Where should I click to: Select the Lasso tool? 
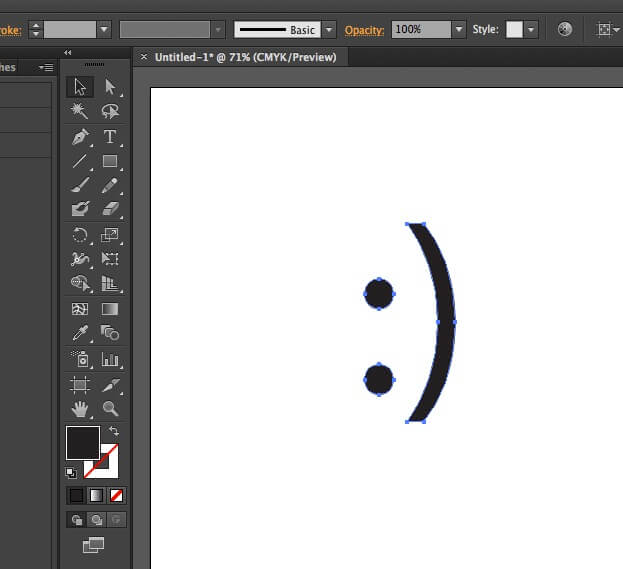point(110,111)
